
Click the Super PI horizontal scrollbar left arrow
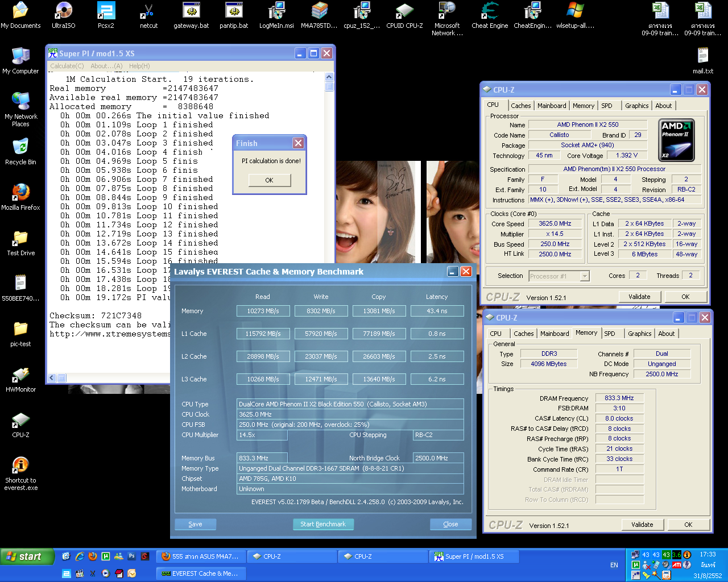coord(52,377)
